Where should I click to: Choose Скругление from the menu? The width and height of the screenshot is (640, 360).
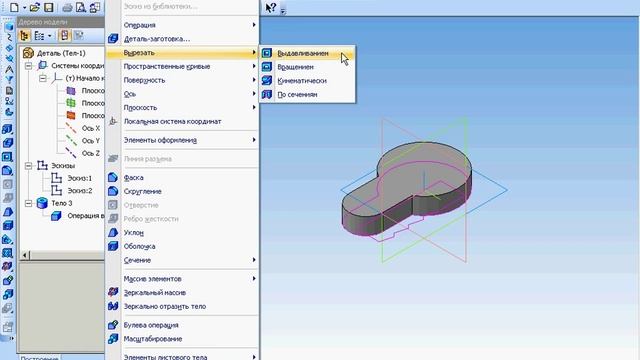click(182, 191)
